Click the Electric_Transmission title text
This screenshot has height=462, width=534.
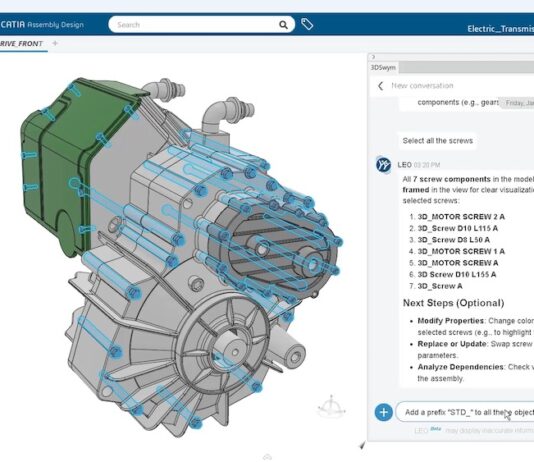point(501,29)
